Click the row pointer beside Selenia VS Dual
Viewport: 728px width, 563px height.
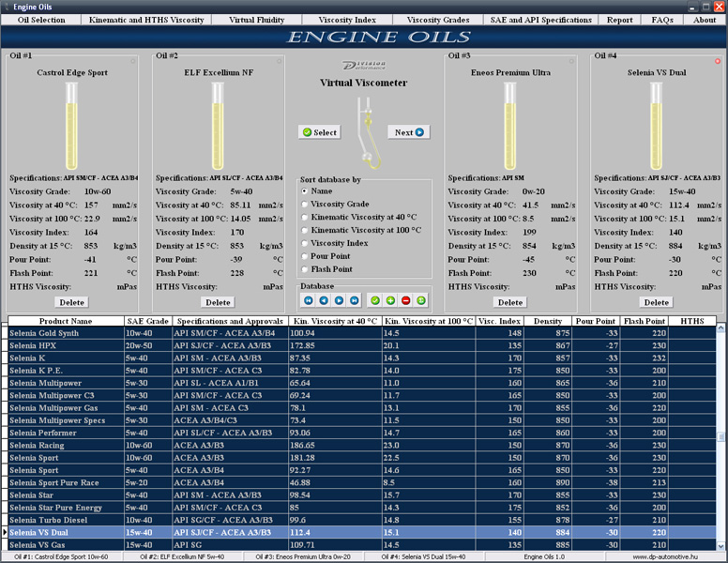tap(5, 532)
